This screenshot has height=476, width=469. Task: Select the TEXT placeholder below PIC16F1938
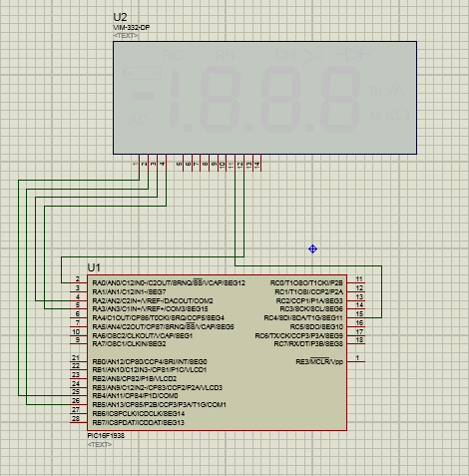tap(100, 444)
